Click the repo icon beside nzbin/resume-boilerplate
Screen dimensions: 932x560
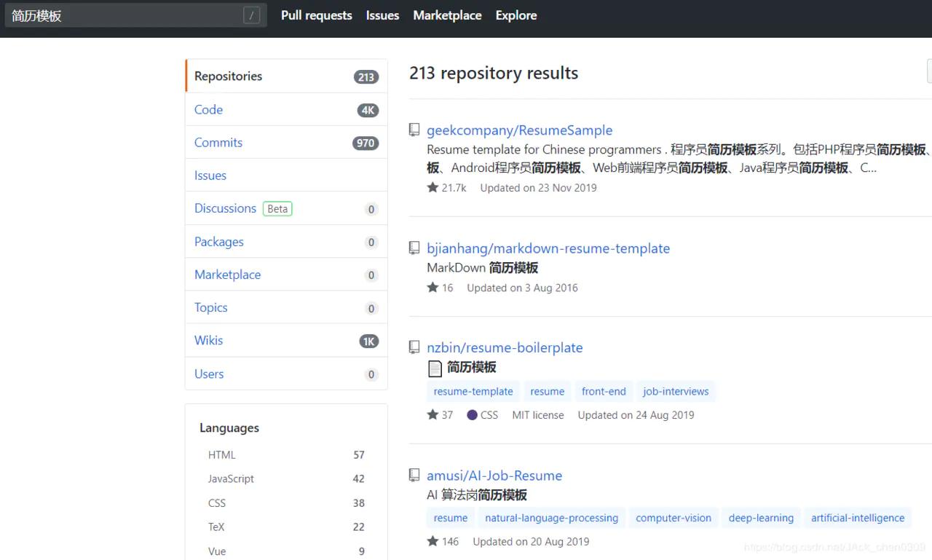click(x=414, y=347)
